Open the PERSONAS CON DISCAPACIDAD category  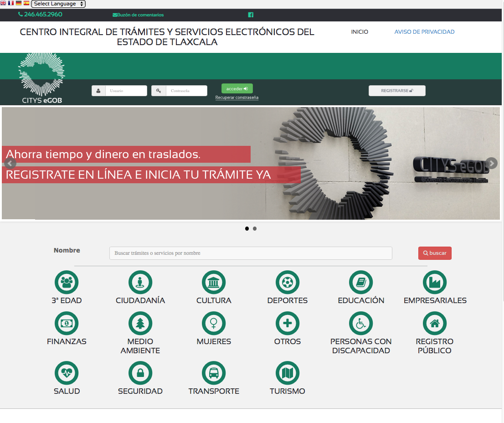pyautogui.click(x=361, y=323)
